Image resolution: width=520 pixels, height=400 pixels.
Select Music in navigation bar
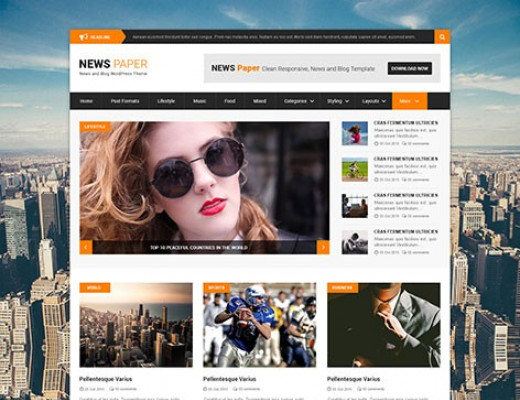[x=199, y=101]
